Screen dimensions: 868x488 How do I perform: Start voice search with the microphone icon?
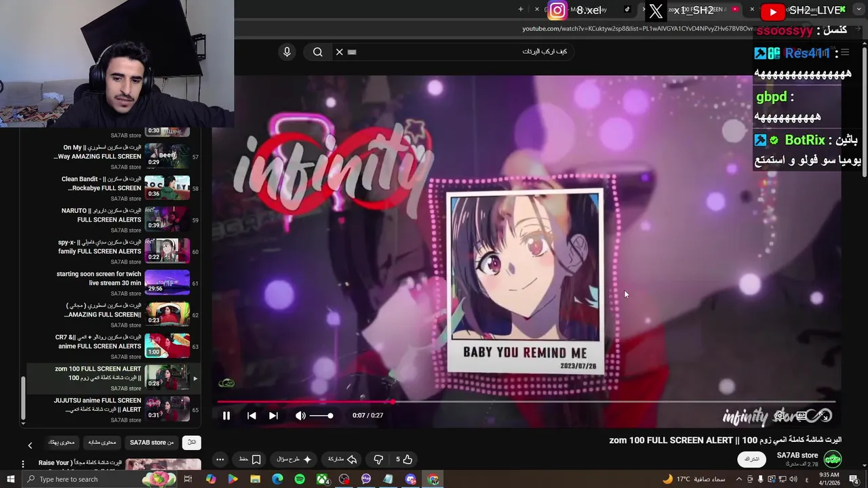(287, 52)
